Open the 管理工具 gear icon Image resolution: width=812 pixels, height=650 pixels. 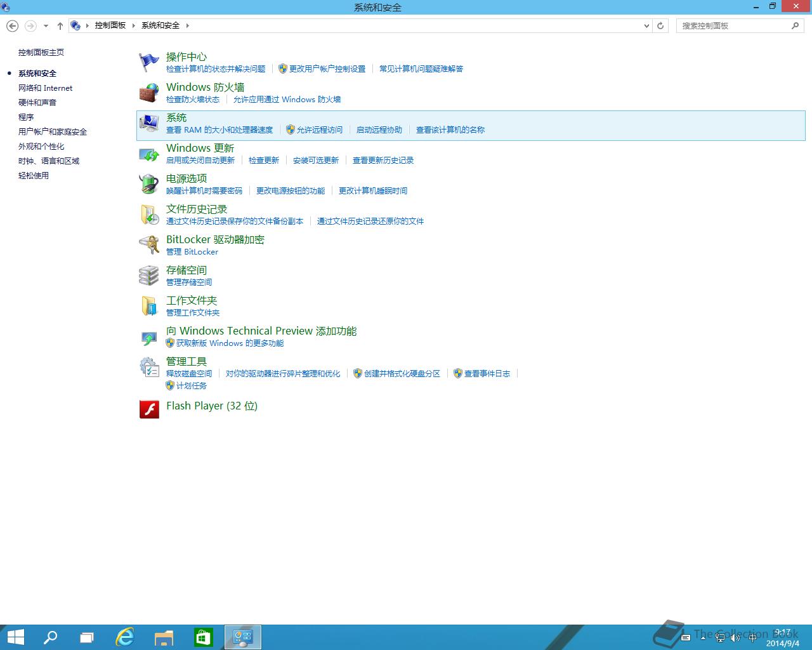pyautogui.click(x=149, y=367)
